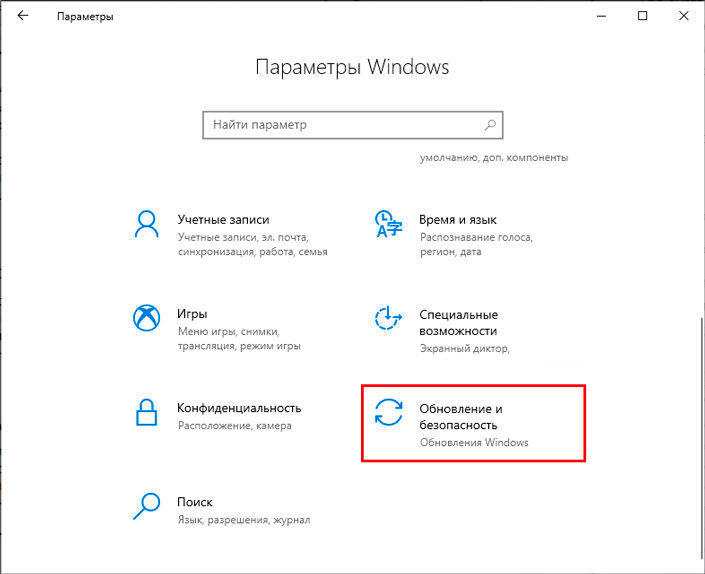Open Специальные возможности heading
Viewport: 705px width, 574px height.
point(459,323)
